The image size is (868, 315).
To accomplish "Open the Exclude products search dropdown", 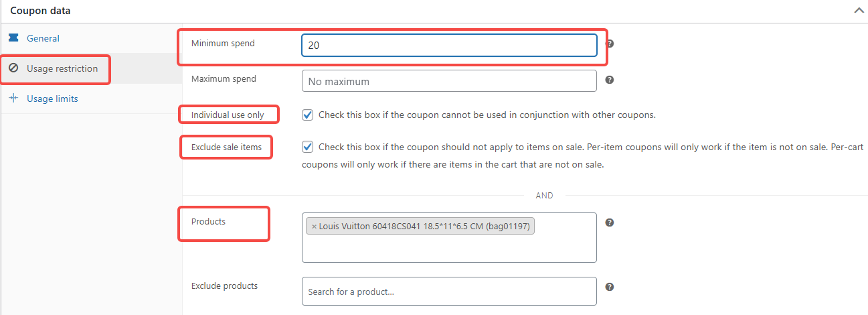I will pos(449,292).
